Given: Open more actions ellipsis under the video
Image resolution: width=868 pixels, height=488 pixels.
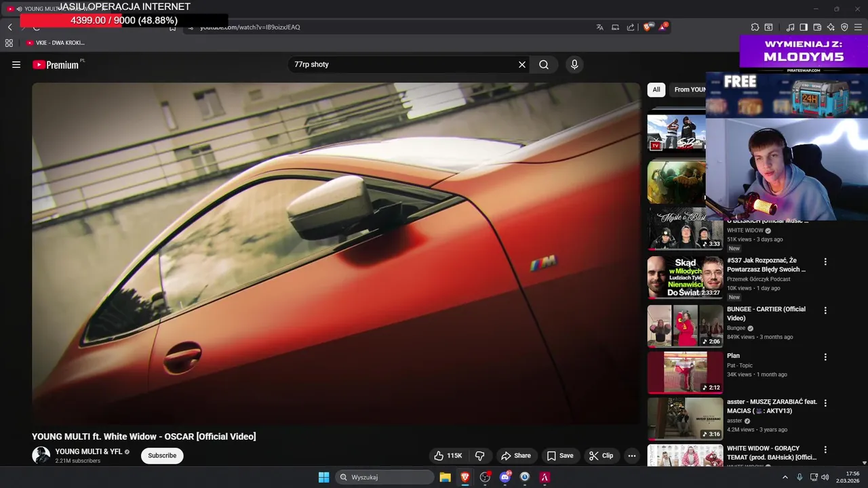Looking at the screenshot, I should (x=632, y=455).
